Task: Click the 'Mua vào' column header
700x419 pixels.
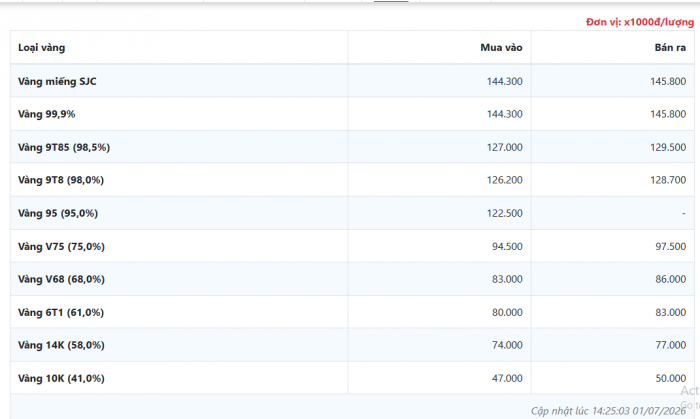Action: click(x=501, y=48)
